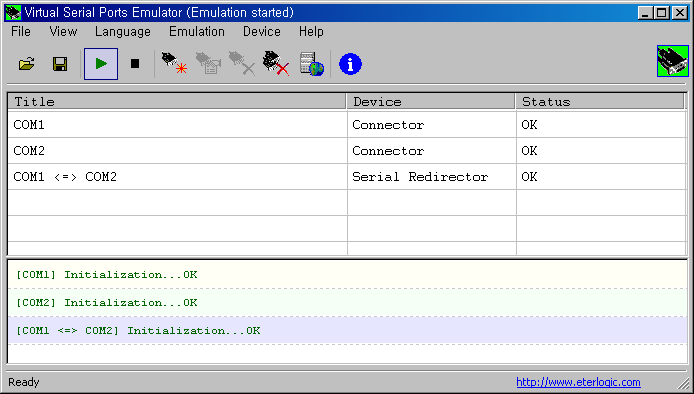Open the View menu
694x394 pixels.
point(63,31)
